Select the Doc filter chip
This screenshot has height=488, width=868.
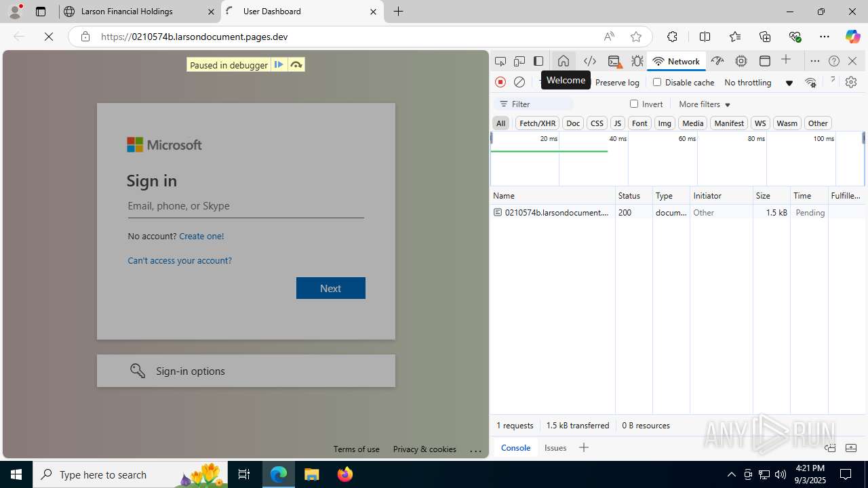pos(573,123)
